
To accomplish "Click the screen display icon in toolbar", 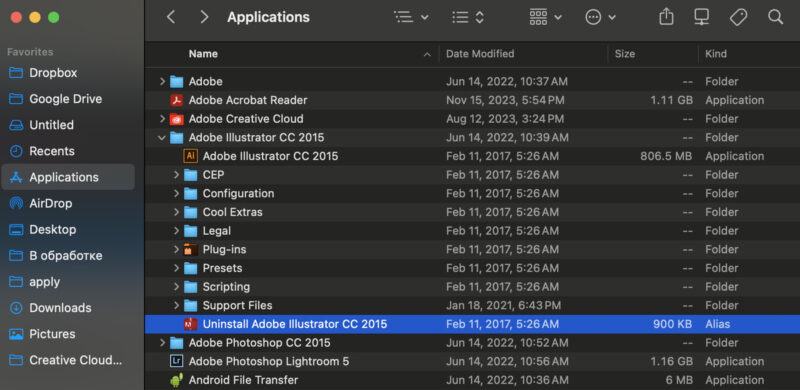I will click(x=702, y=17).
